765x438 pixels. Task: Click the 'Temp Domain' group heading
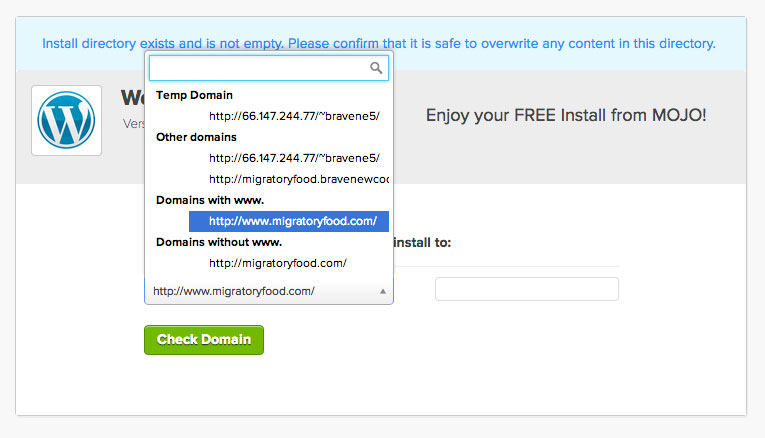[x=194, y=95]
